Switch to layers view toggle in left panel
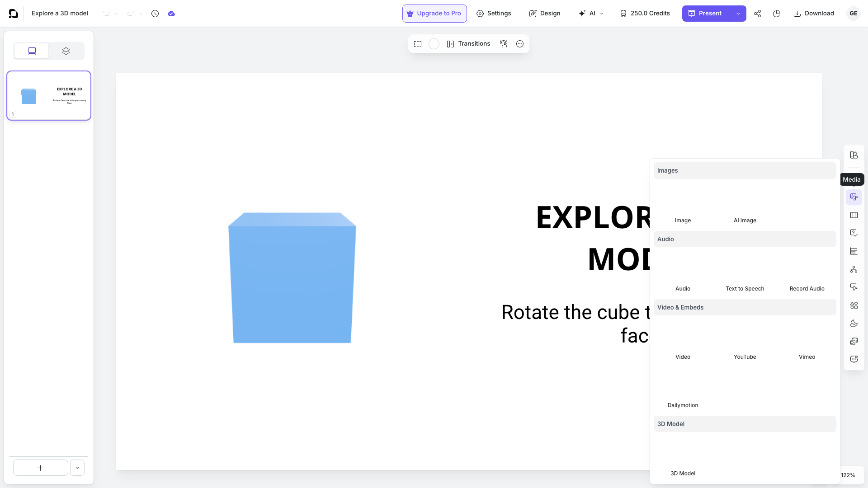The width and height of the screenshot is (868, 488). [x=66, y=51]
